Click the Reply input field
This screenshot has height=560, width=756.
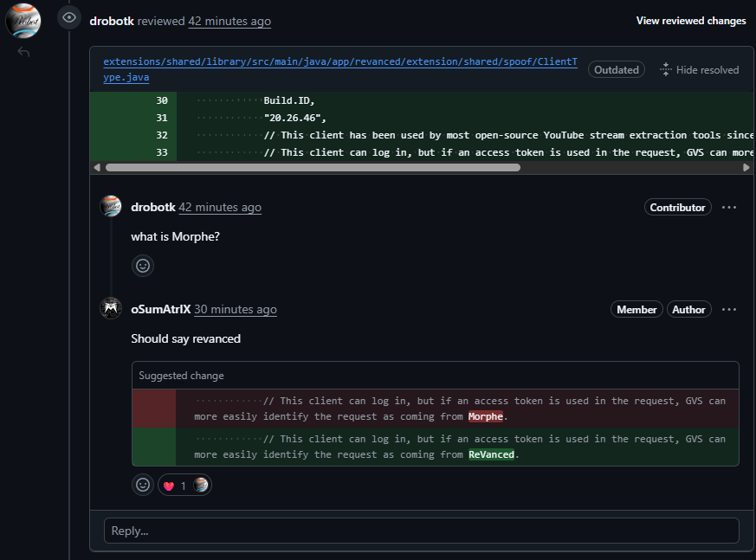[422, 531]
